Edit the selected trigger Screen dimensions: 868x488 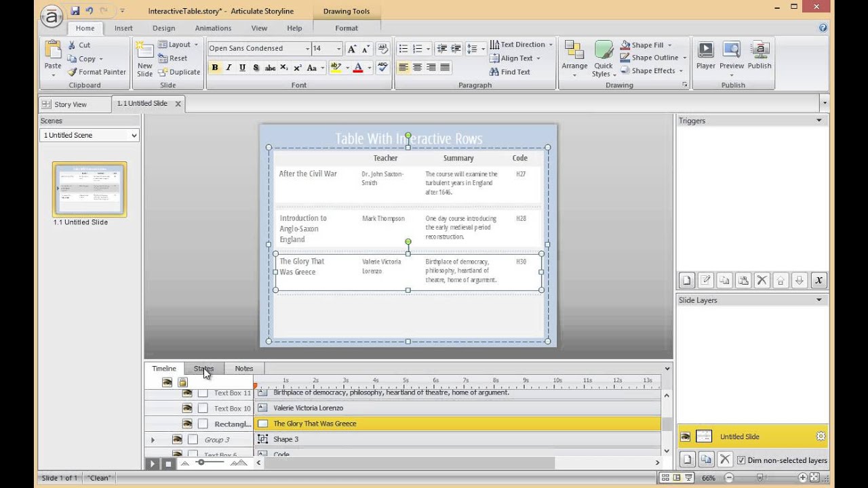point(706,281)
